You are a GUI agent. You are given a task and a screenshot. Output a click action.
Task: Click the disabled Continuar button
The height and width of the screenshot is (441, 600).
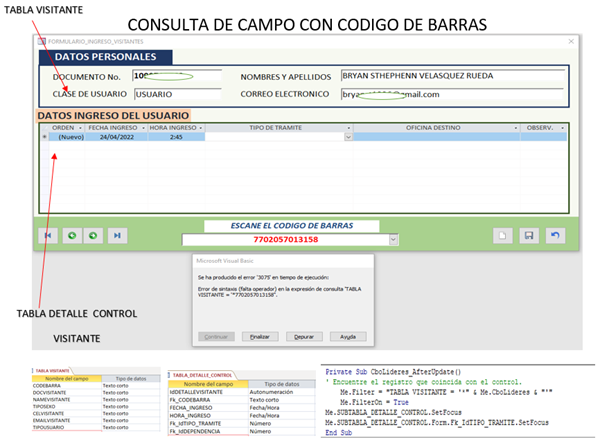click(x=216, y=336)
